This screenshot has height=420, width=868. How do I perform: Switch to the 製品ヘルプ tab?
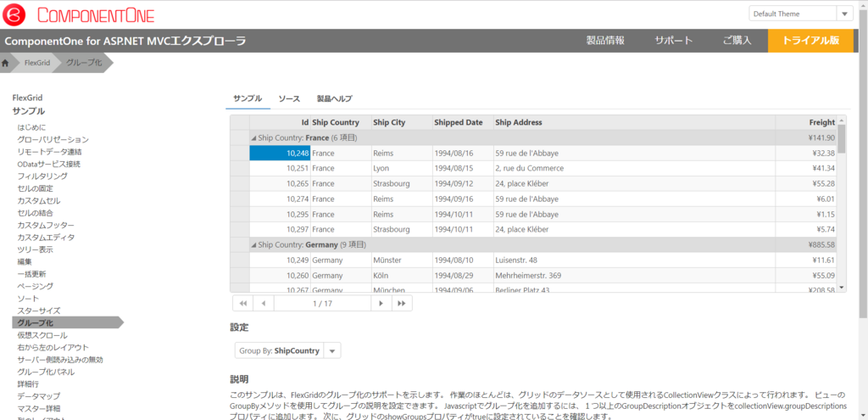pos(334,98)
